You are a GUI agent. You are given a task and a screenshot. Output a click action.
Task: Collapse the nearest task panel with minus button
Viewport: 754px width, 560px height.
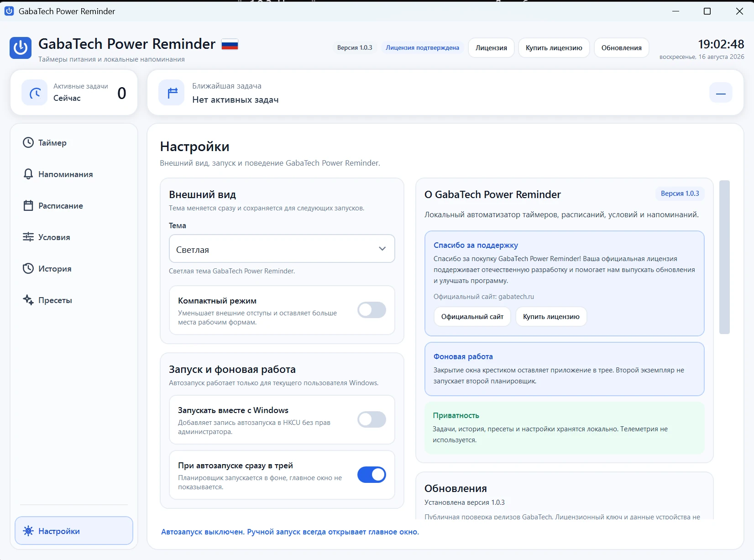[721, 93]
